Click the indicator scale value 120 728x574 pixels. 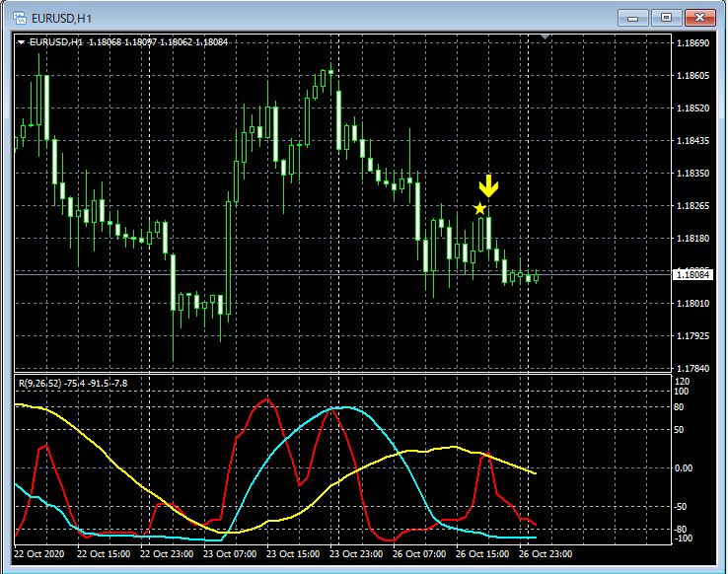682,382
